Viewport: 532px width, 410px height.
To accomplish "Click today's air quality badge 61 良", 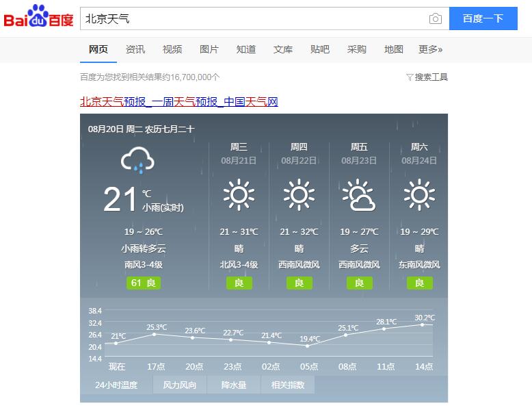I will 144,283.
